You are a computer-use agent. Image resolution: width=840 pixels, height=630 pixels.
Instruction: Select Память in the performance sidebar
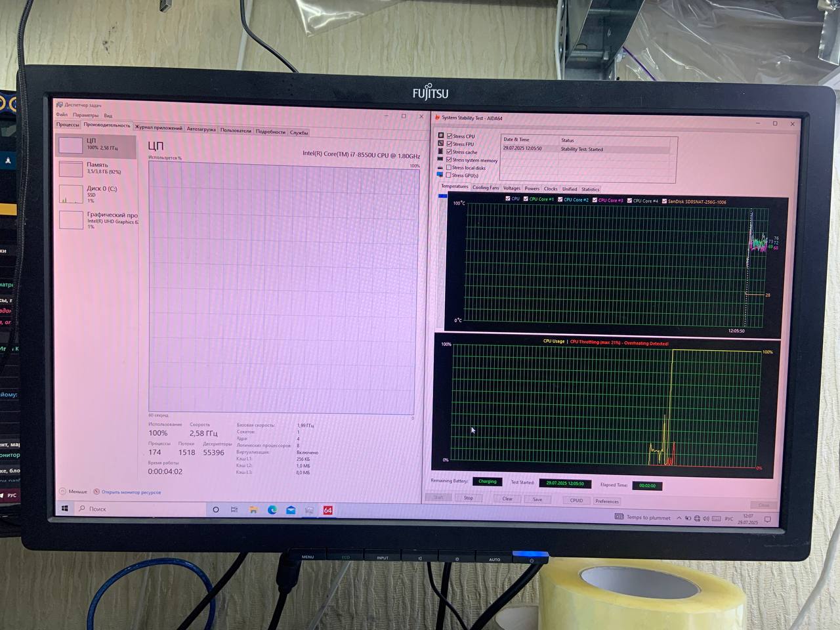pos(96,168)
